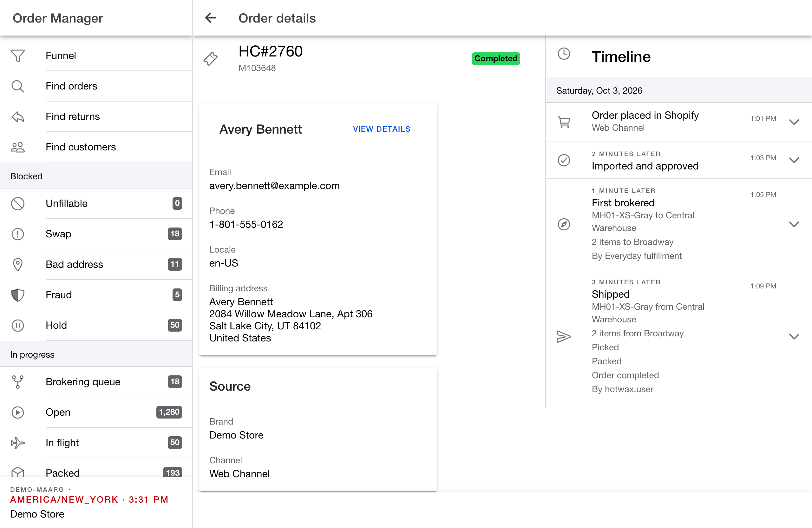Expand the Imported and approved entry
The image size is (812, 528).
tap(794, 160)
